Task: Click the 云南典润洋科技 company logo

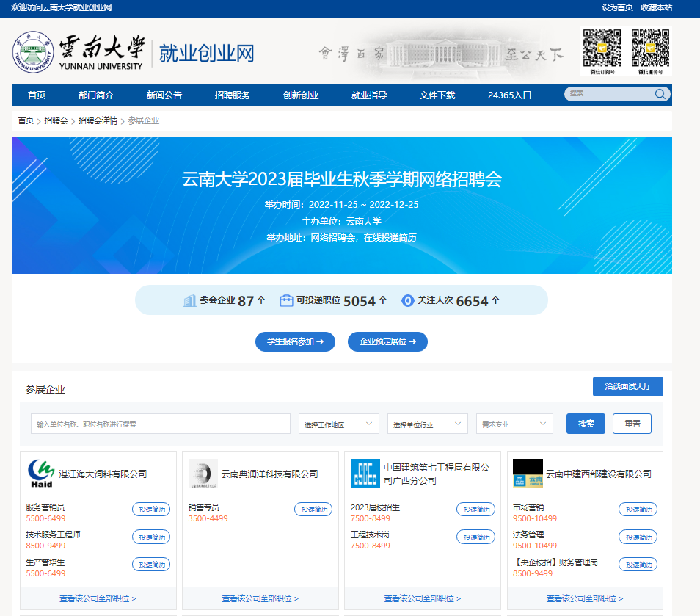Action: point(203,474)
